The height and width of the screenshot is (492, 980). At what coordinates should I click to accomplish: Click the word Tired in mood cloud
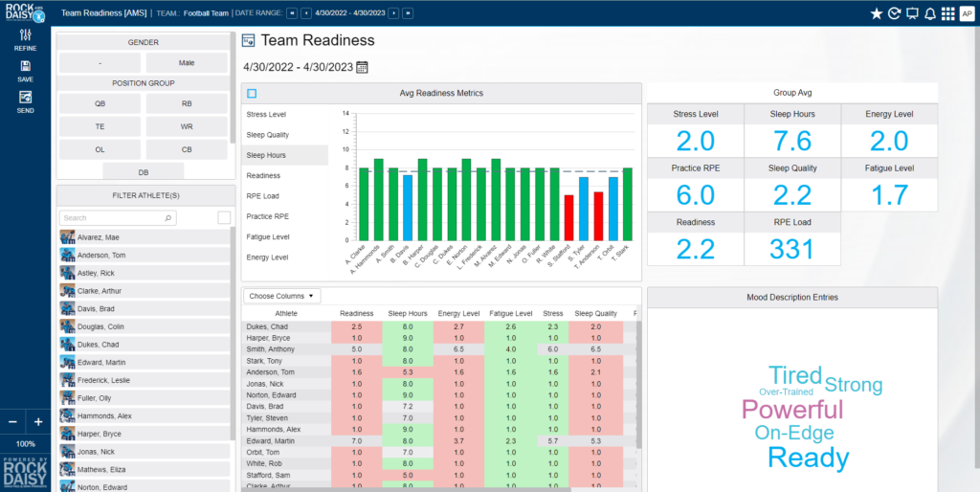click(795, 376)
